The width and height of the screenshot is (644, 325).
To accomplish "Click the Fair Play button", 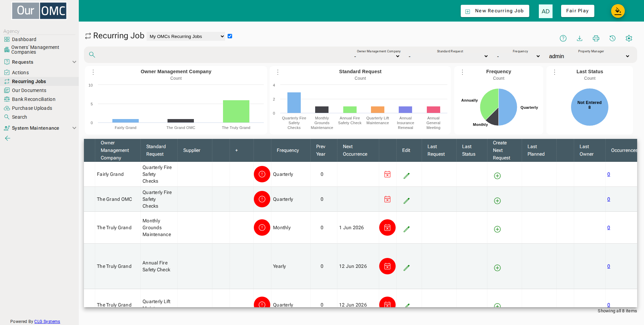I will 578,11.
